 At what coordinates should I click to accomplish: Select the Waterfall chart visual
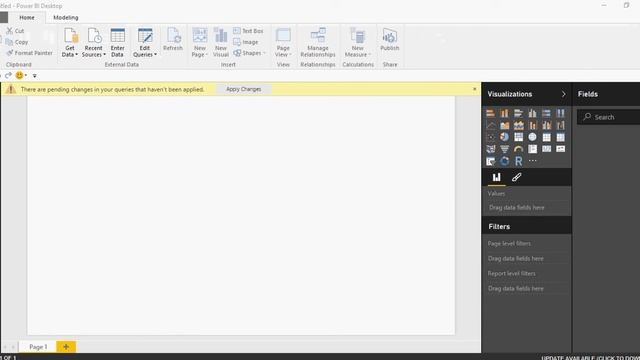pos(560,125)
